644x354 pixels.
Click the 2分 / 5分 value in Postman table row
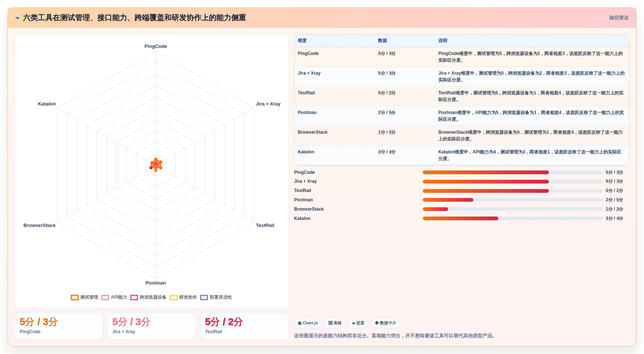pyautogui.click(x=387, y=113)
